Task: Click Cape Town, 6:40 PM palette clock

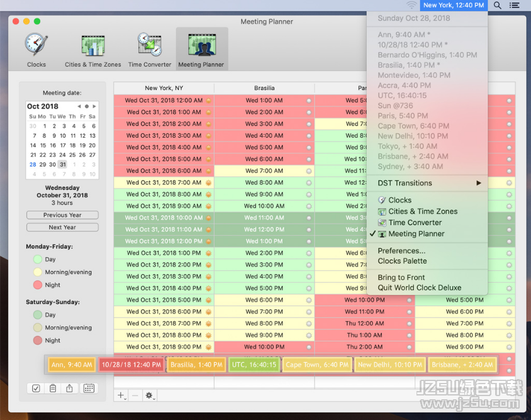Action: click(x=317, y=365)
